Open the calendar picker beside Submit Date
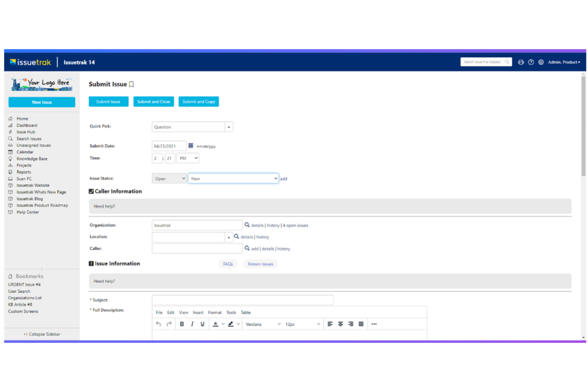 pos(191,145)
